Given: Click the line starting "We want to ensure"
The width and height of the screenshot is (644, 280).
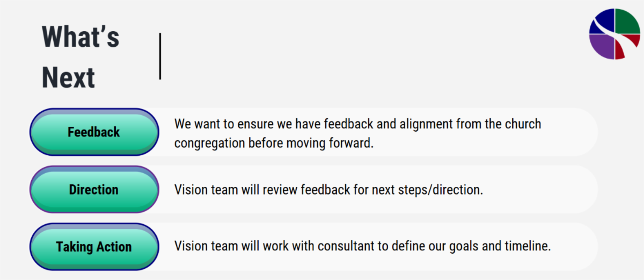Looking at the screenshot, I should pyautogui.click(x=357, y=124).
